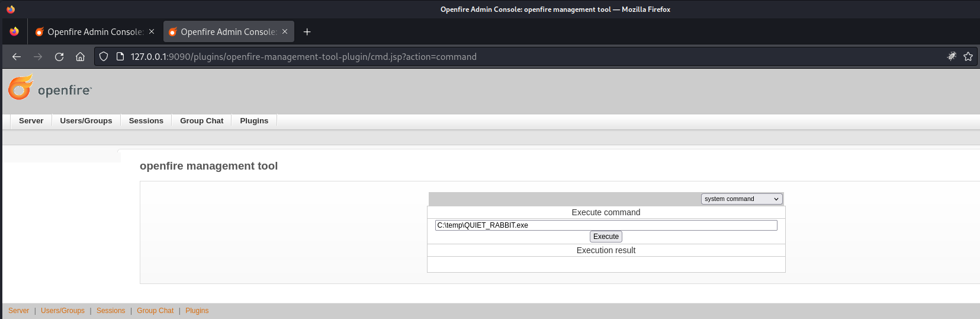The width and height of the screenshot is (980, 319).
Task: Open the Firefox View pinned icon
Action: (x=14, y=32)
